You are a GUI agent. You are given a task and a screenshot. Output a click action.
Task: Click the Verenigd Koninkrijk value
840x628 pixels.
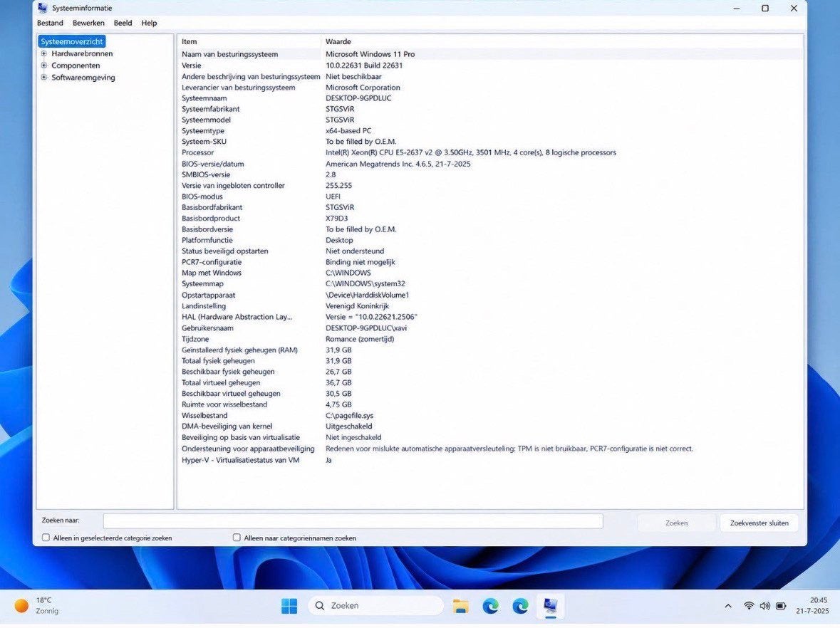pos(358,305)
